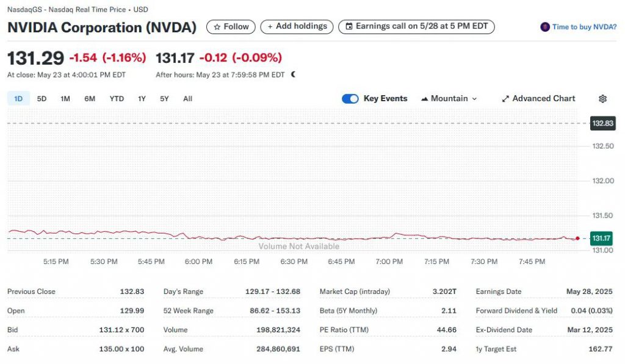Click the Avg. Volume value 284,860,691
The image size is (625, 364).
[278, 349]
